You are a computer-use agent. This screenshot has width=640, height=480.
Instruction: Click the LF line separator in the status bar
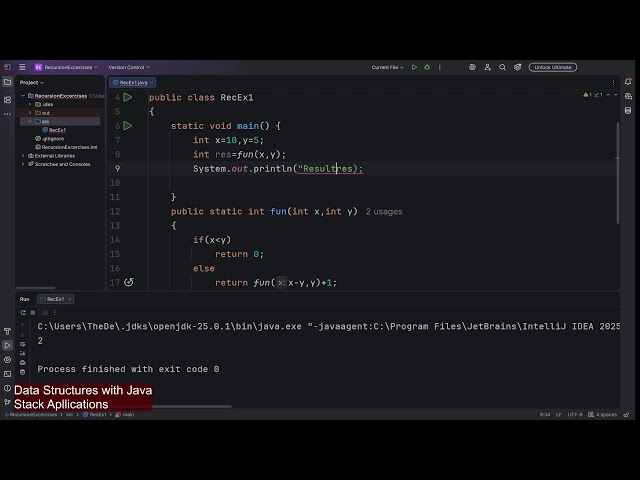coord(559,415)
